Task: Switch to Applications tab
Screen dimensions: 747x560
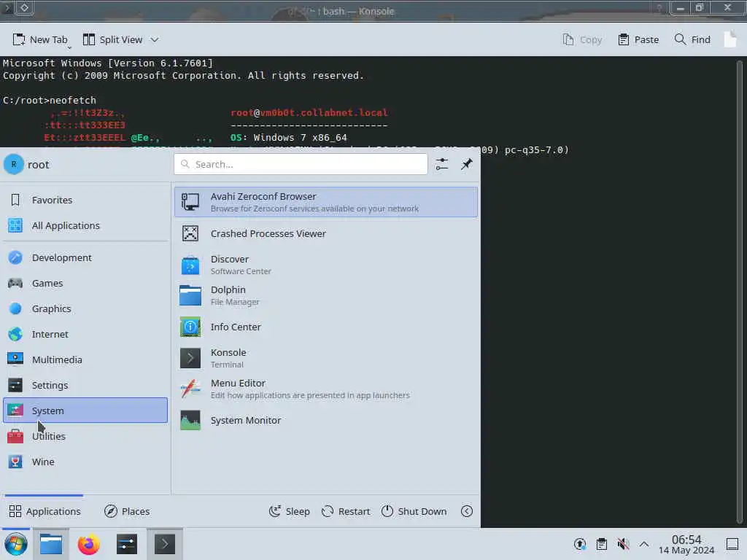Action: pyautogui.click(x=44, y=511)
